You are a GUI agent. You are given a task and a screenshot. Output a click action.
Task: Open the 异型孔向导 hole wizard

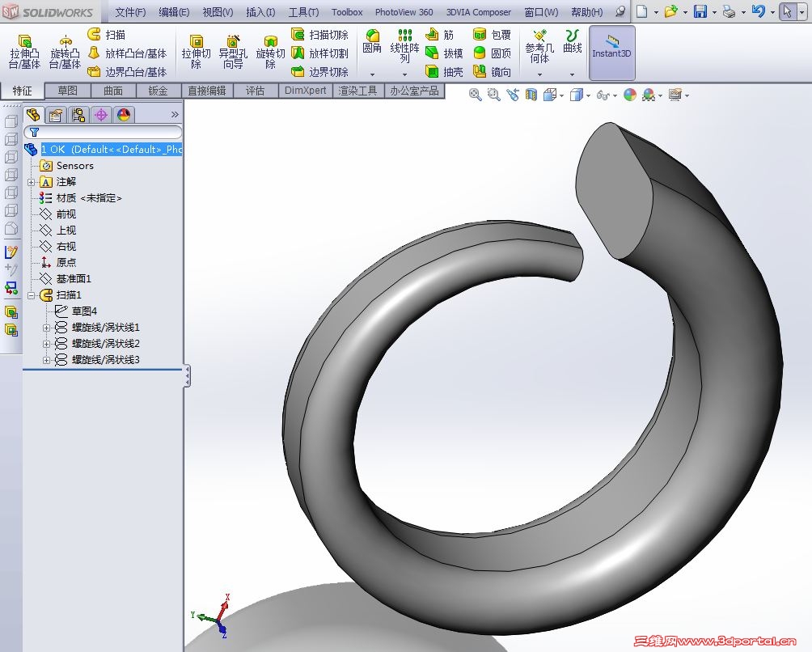233,52
